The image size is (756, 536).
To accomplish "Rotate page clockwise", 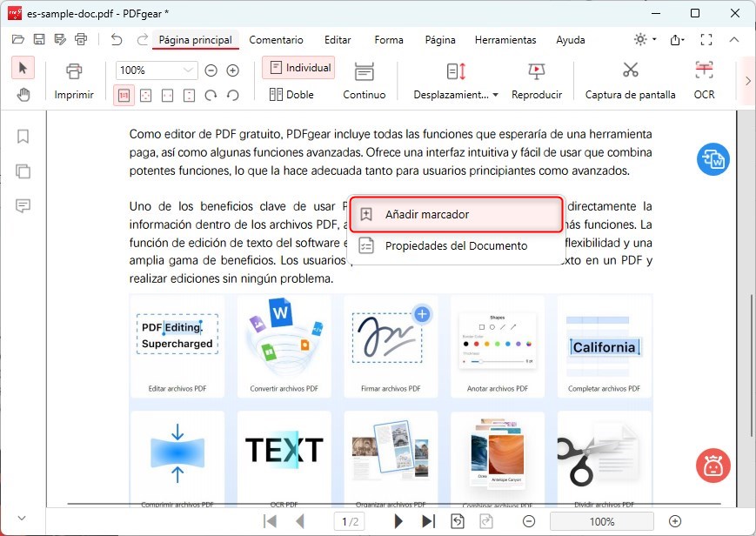I will (211, 96).
